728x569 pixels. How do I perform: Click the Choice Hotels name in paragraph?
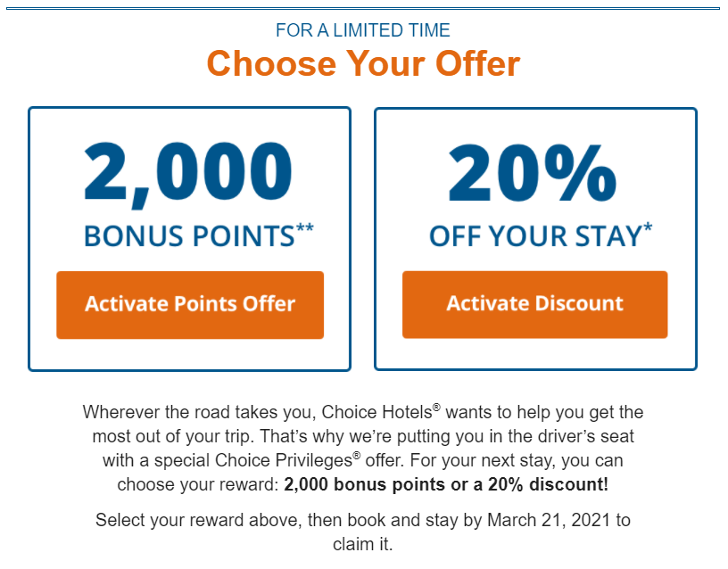click(x=377, y=412)
